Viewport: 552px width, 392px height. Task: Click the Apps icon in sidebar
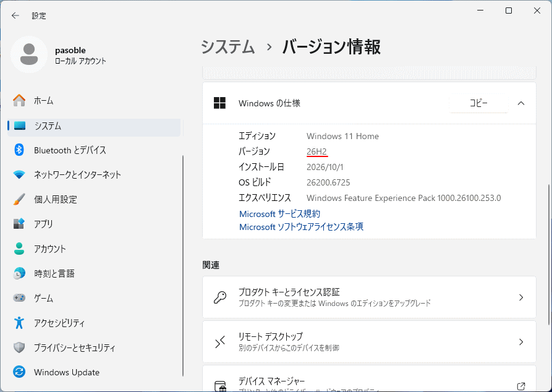point(19,224)
